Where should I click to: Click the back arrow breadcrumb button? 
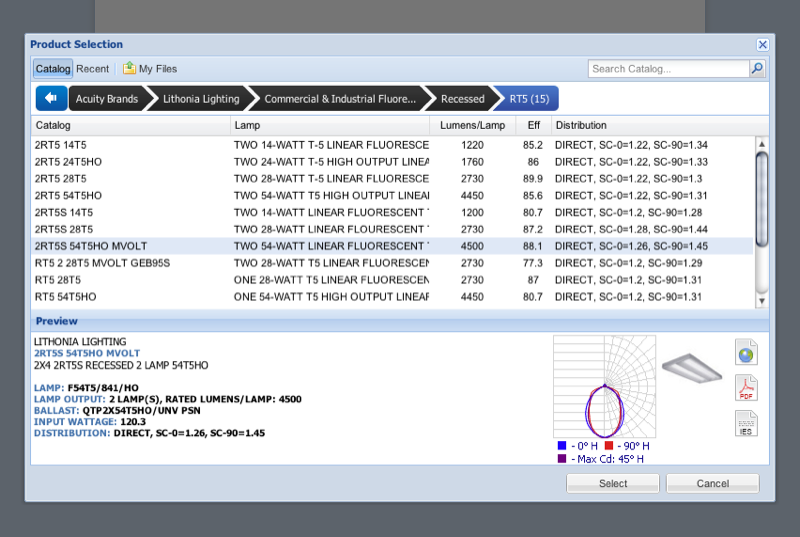click(x=51, y=98)
